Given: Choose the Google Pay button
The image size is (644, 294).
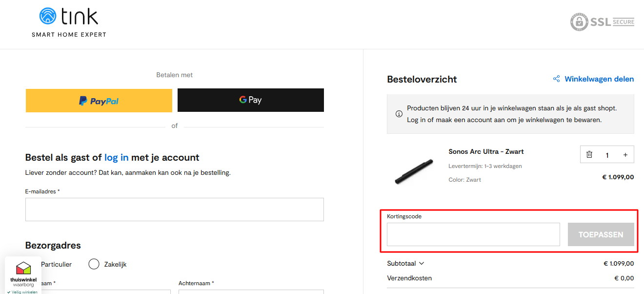Looking at the screenshot, I should click(250, 101).
